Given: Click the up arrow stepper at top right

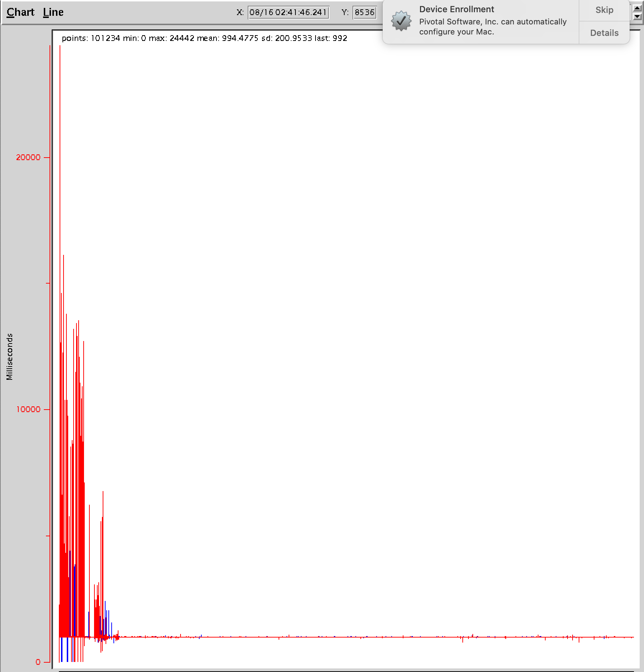Looking at the screenshot, I should pos(637,8).
